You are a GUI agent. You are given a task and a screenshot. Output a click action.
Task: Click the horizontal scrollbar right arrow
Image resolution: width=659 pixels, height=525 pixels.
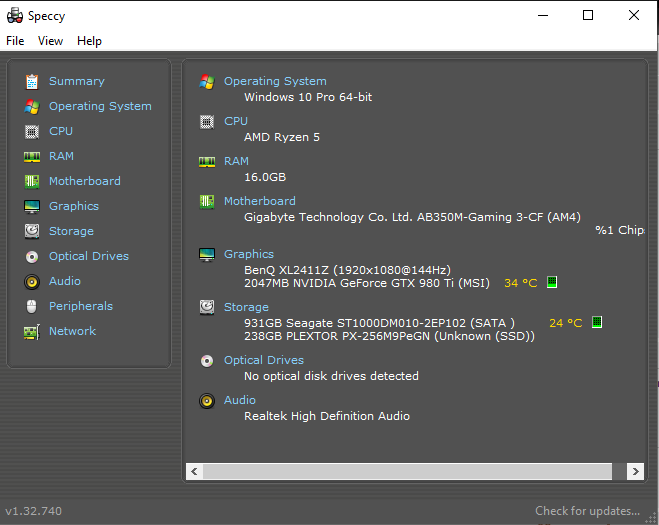(x=634, y=471)
